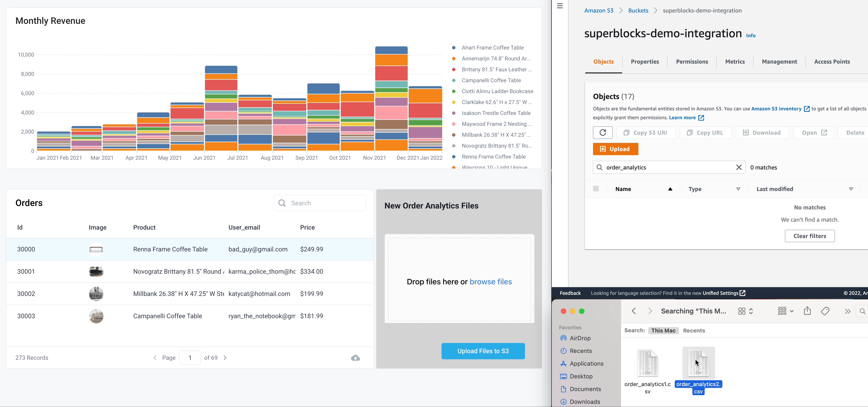Click the Upload Files to S3 button
868x407 pixels.
pos(483,351)
